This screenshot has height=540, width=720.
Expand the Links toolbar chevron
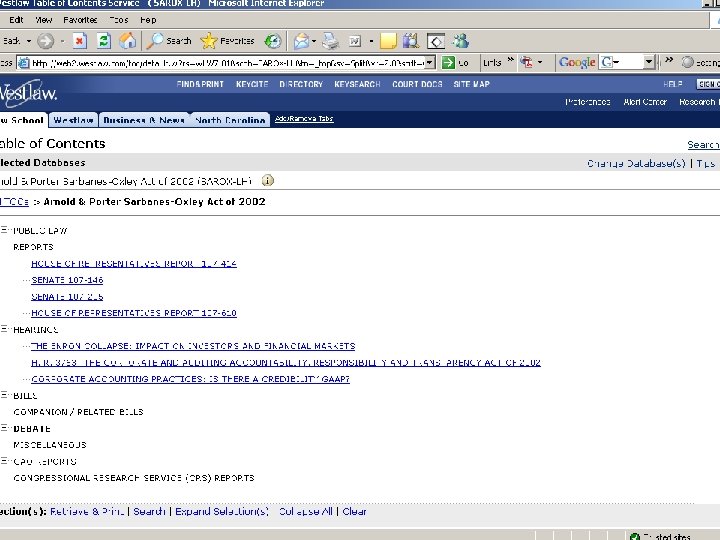point(510,60)
